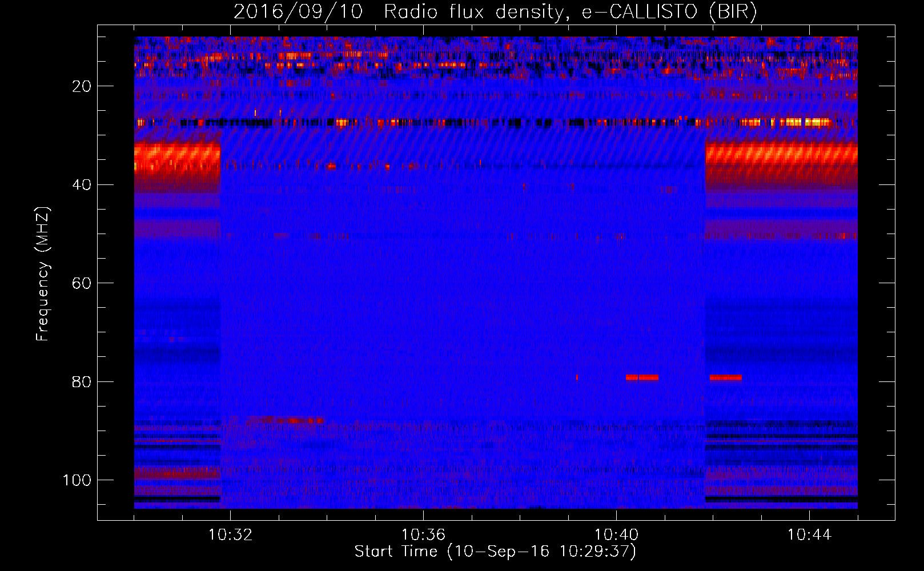Click the plot title '2016/09/10 Radio flux density'

tap(399, 11)
